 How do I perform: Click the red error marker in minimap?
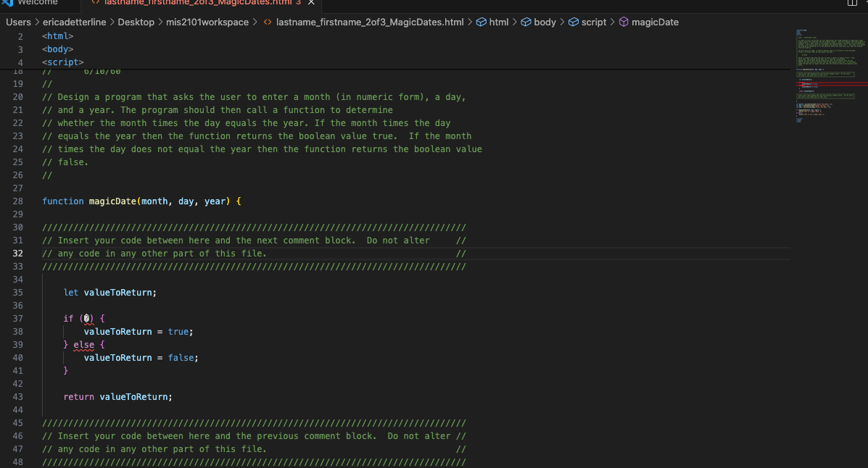click(x=832, y=83)
